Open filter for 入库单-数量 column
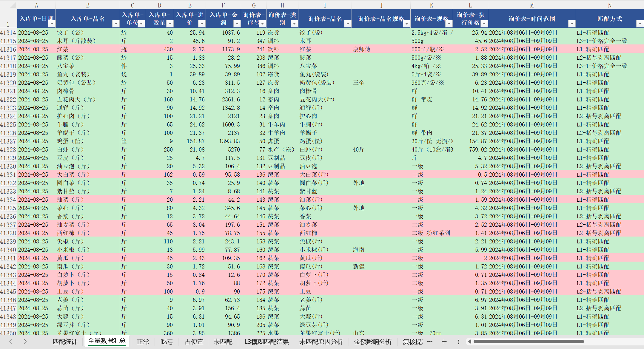The image size is (644, 349). coord(170,24)
